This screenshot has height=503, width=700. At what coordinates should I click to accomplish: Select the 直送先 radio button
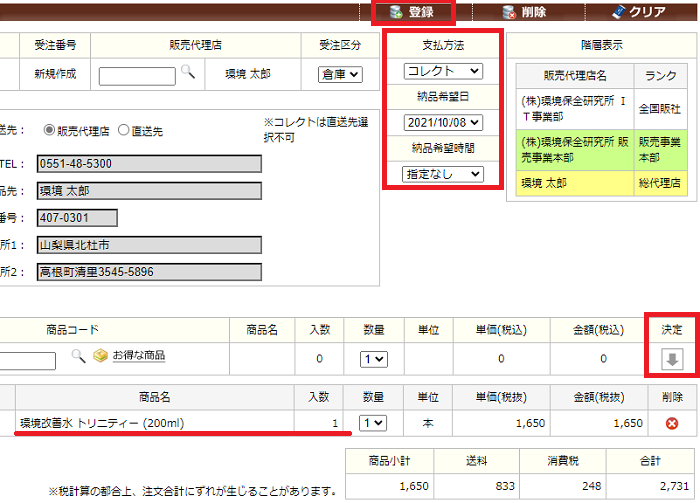pyautogui.click(x=123, y=129)
